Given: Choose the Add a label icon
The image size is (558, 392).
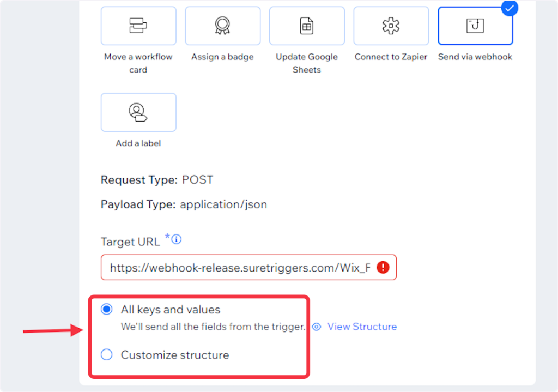Looking at the screenshot, I should pyautogui.click(x=138, y=112).
